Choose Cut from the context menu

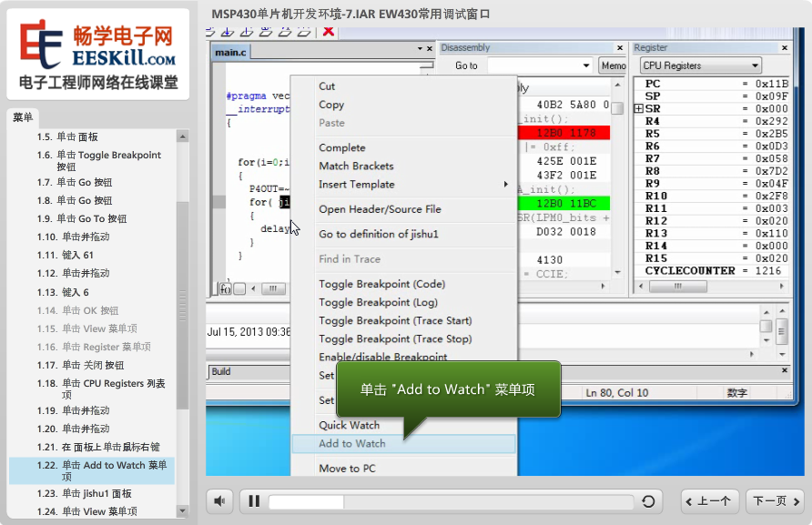coord(327,86)
